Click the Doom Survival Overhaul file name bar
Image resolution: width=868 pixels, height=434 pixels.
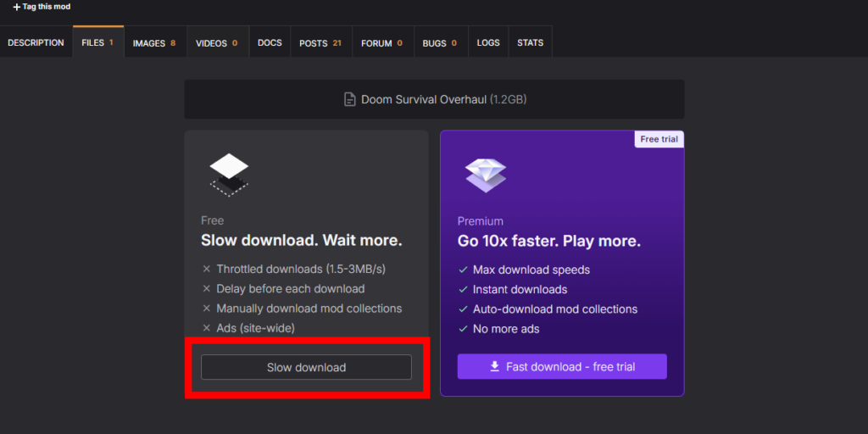[x=434, y=99]
